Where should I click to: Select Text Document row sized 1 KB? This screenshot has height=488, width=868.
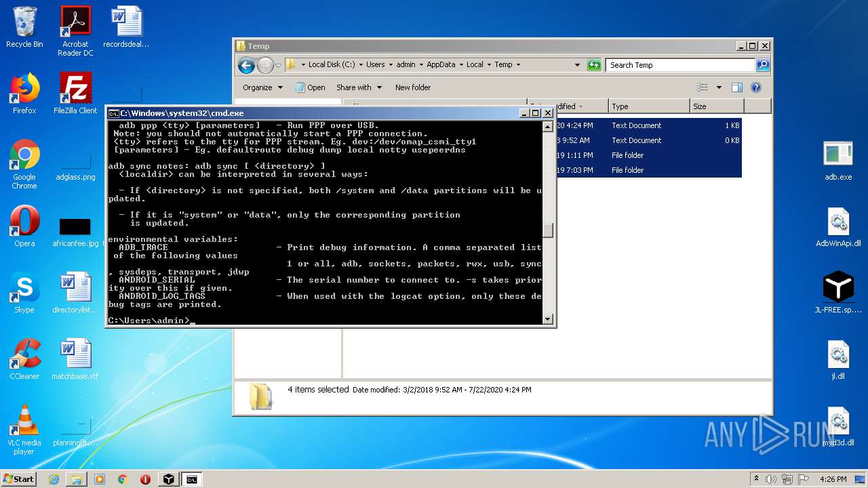(x=648, y=125)
